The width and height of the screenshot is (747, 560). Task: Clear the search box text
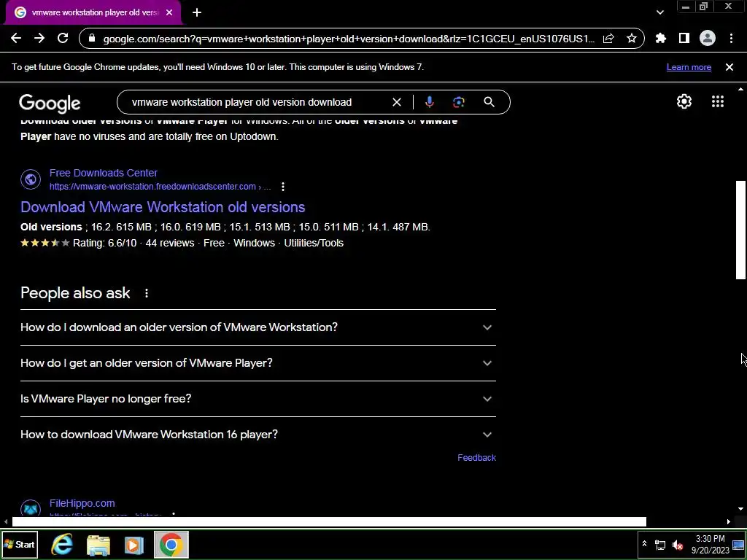pyautogui.click(x=396, y=102)
